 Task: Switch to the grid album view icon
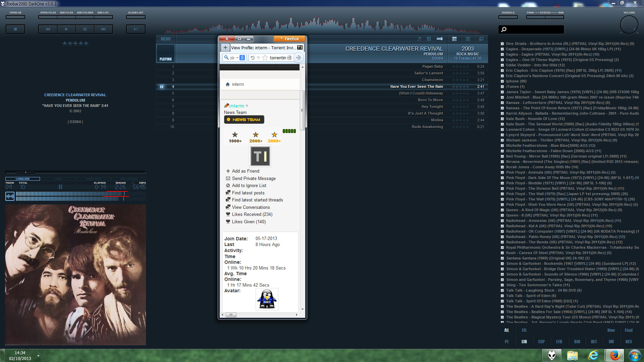[x=454, y=39]
